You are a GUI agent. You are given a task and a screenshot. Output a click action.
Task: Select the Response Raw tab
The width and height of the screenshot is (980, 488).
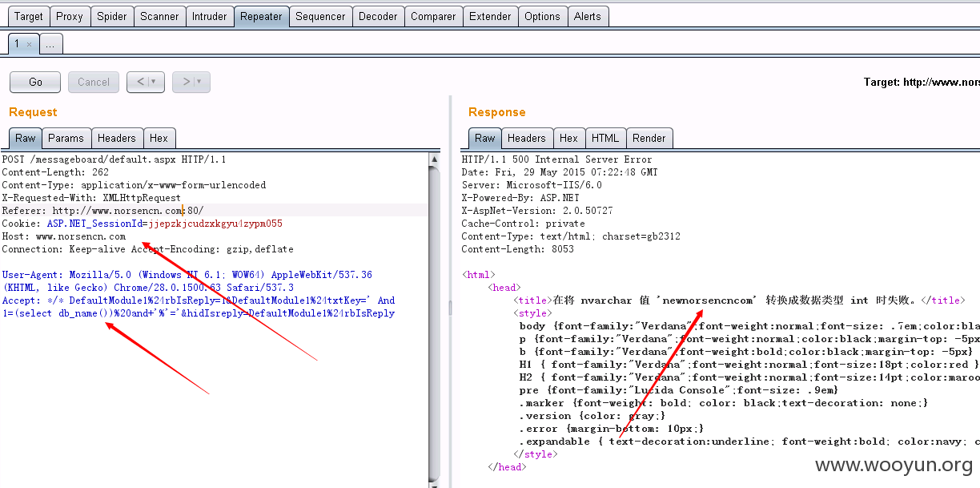pyautogui.click(x=485, y=138)
